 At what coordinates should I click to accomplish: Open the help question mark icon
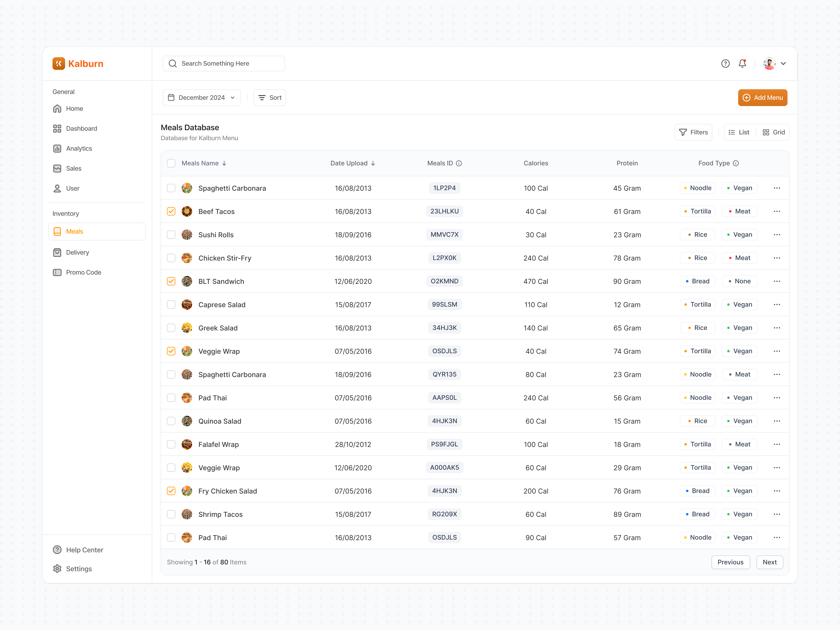[x=725, y=63]
